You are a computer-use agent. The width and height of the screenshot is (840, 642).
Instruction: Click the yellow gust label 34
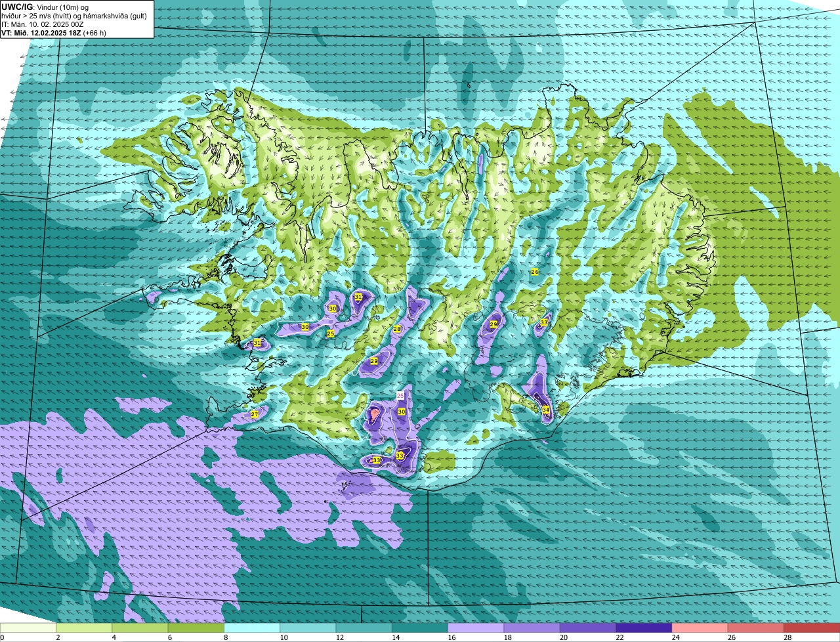[x=546, y=410]
